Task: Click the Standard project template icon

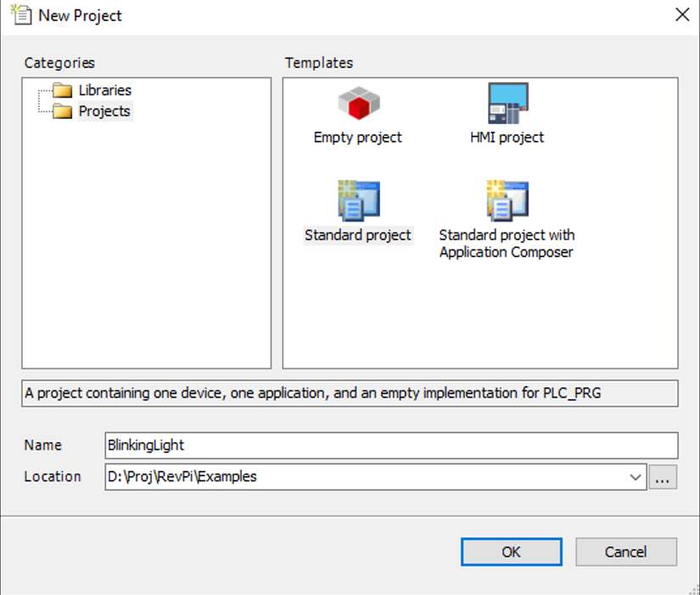Action: (358, 202)
